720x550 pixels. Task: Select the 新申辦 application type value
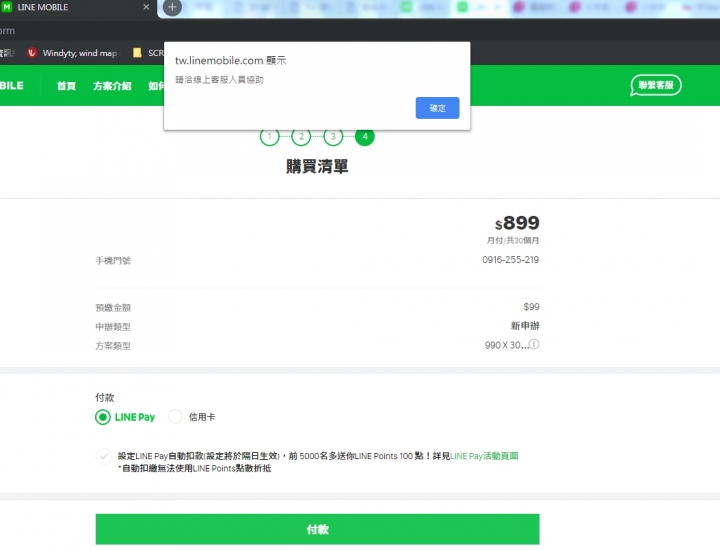click(x=525, y=326)
